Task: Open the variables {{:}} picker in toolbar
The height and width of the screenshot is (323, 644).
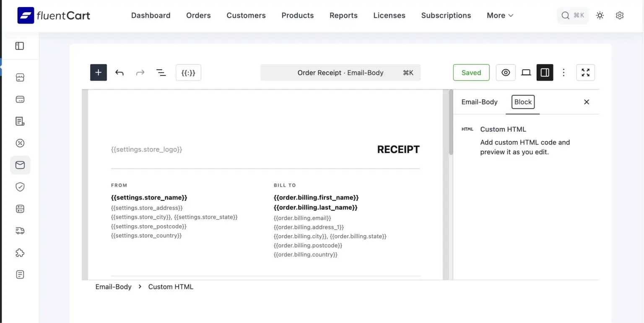Action: click(x=188, y=72)
